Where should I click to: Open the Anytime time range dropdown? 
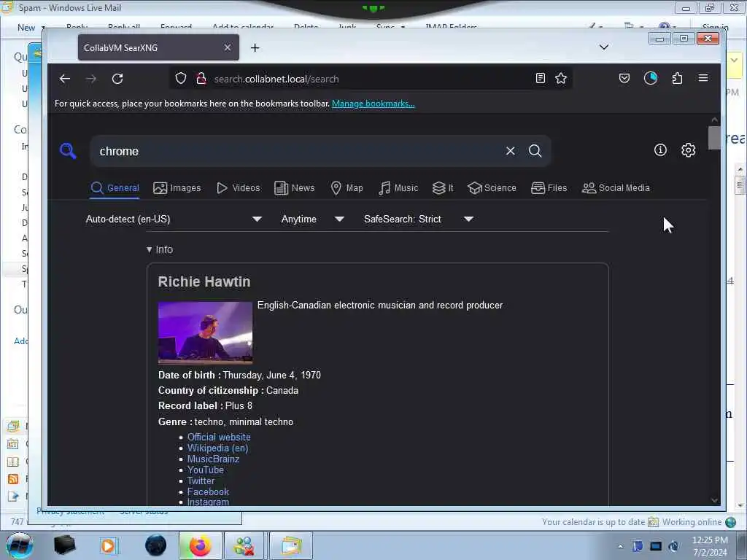click(312, 219)
